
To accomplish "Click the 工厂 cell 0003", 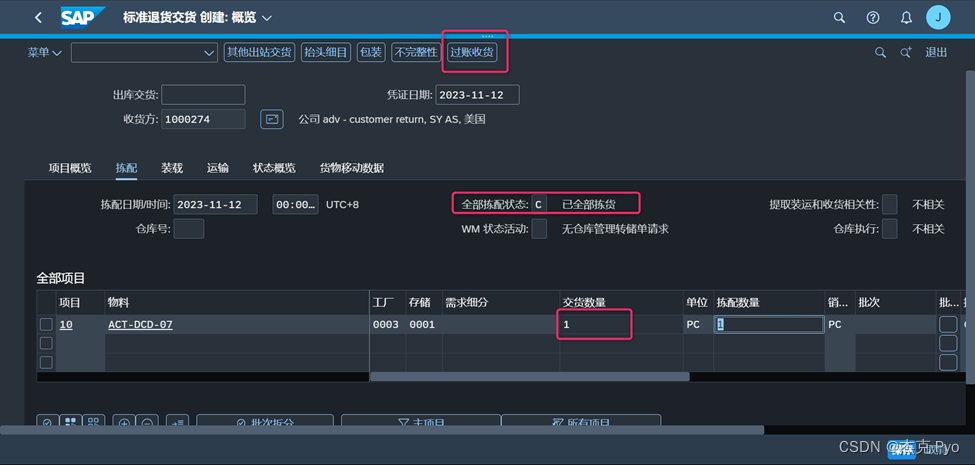I will click(386, 325).
